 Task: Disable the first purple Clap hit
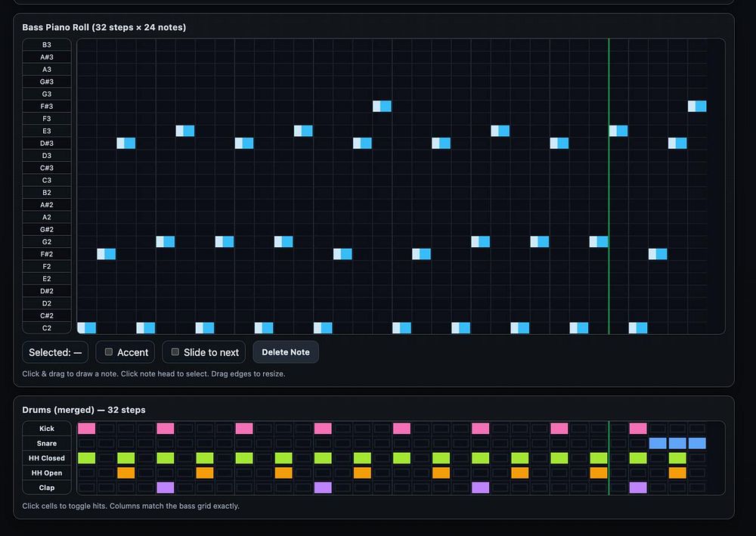pos(165,488)
